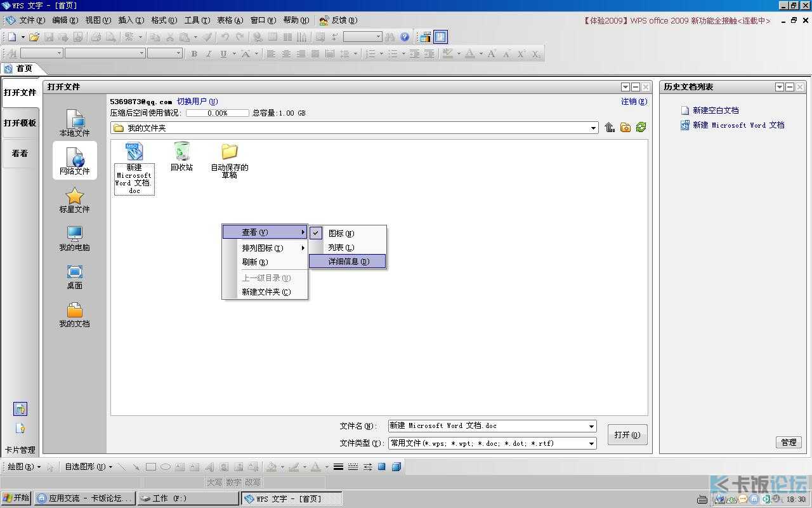Select 本地文件 in the location sidebar

[x=75, y=123]
